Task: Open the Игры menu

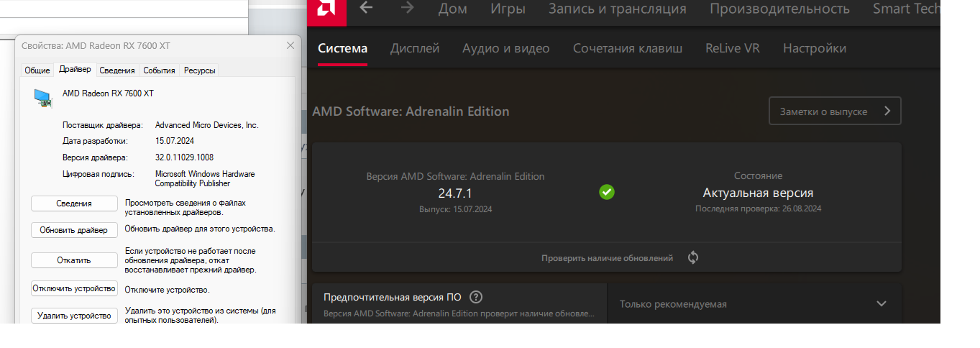Action: coord(508,9)
